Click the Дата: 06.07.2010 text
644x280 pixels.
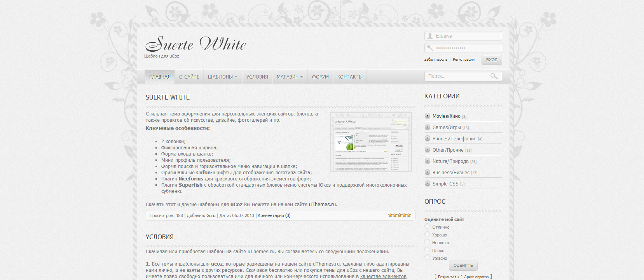tap(237, 215)
